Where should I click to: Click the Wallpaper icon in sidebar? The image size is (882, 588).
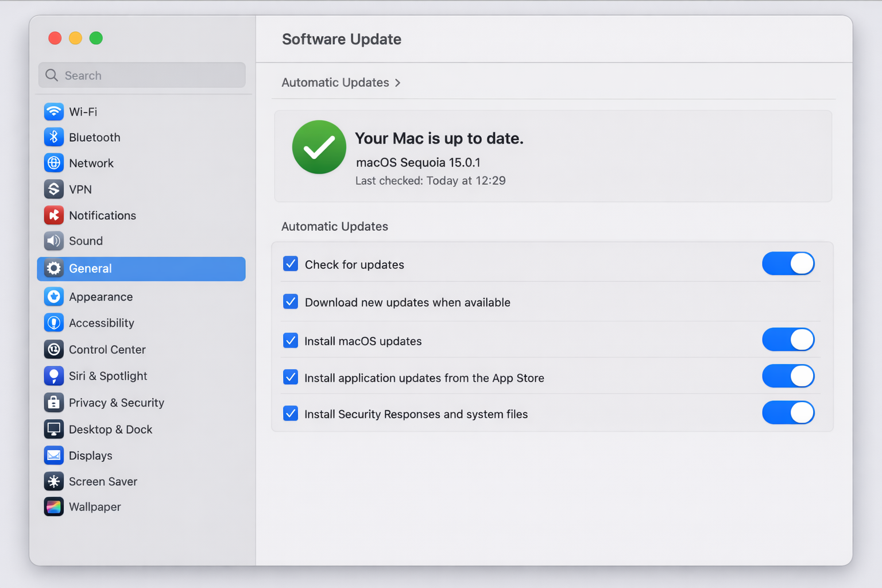click(54, 506)
